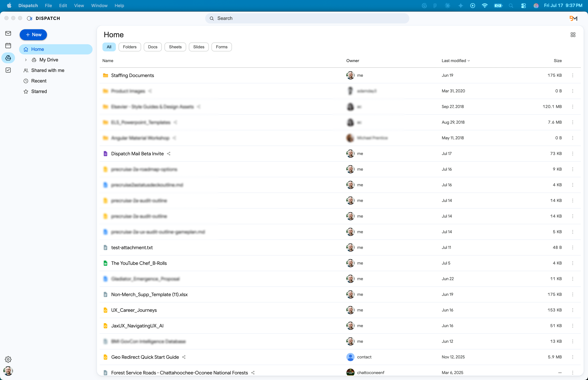
Task: Switch to grid view icon
Action: 573,35
